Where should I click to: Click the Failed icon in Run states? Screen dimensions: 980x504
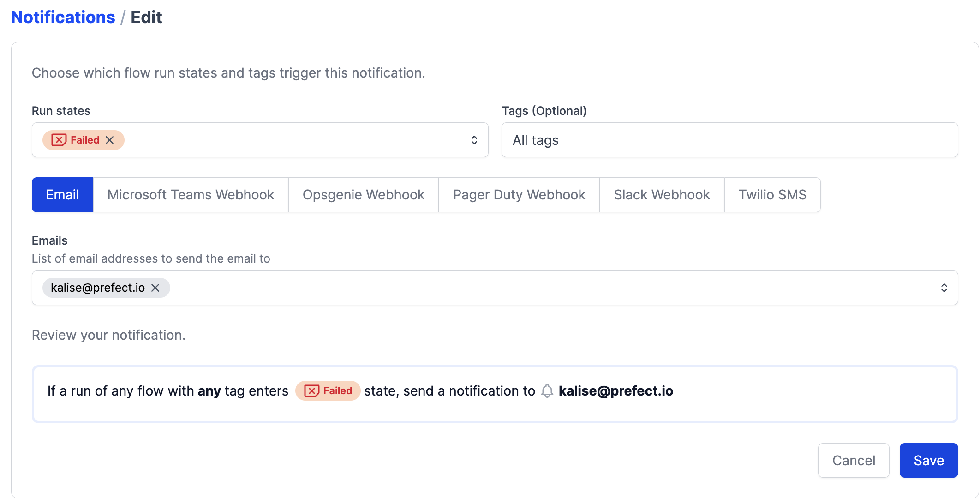click(59, 140)
